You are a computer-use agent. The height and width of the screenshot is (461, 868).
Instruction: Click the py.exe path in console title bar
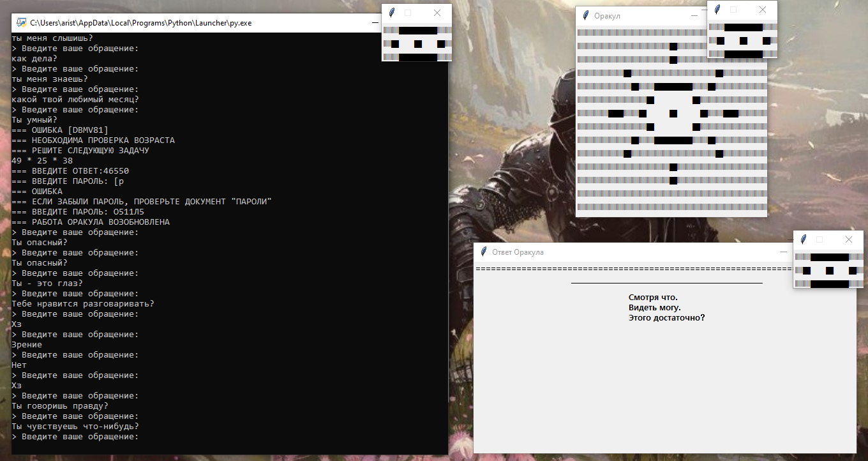tap(141, 22)
